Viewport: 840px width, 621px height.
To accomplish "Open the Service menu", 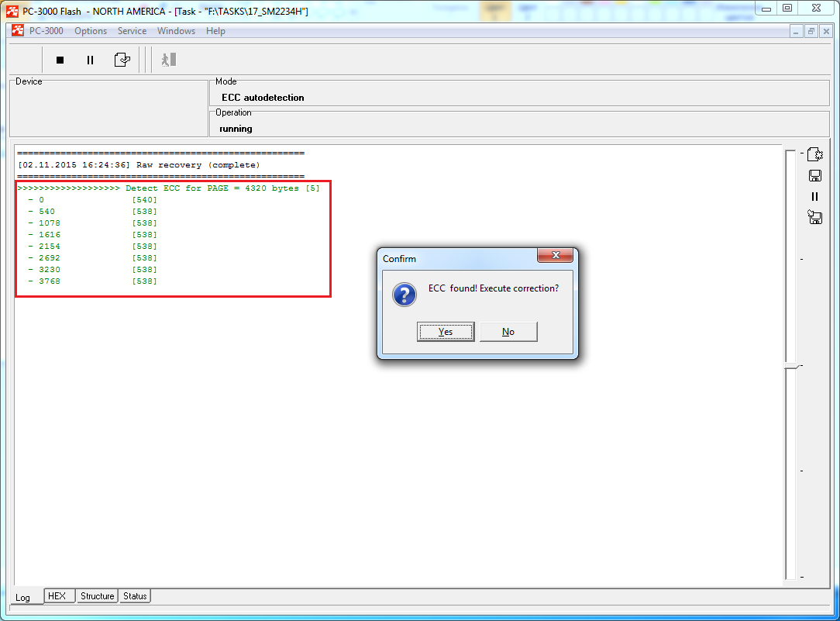I will pos(132,31).
